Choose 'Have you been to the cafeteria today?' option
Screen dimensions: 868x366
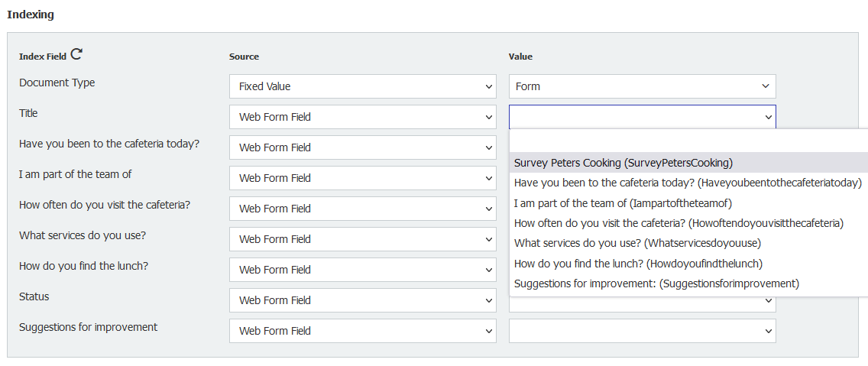coord(688,183)
